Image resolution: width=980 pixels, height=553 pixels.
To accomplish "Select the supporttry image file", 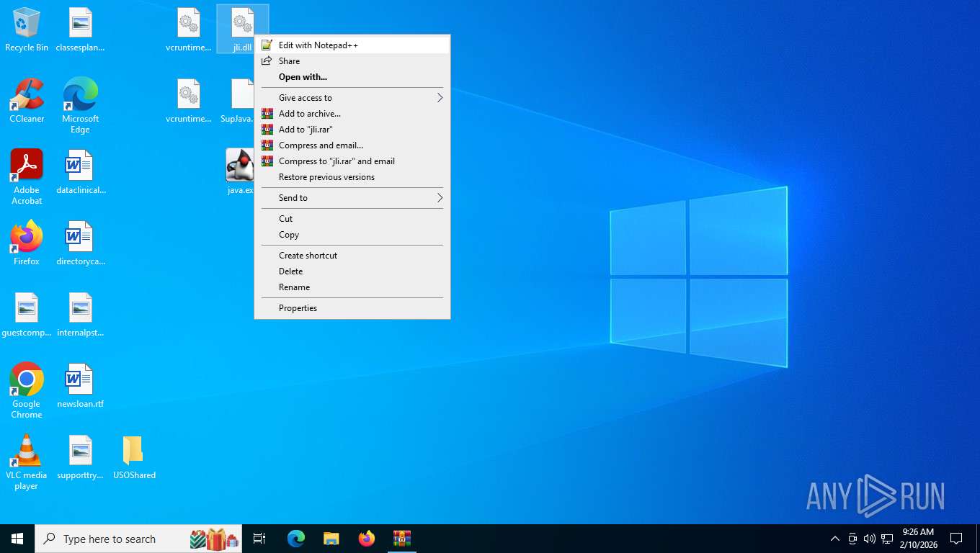I will point(80,457).
